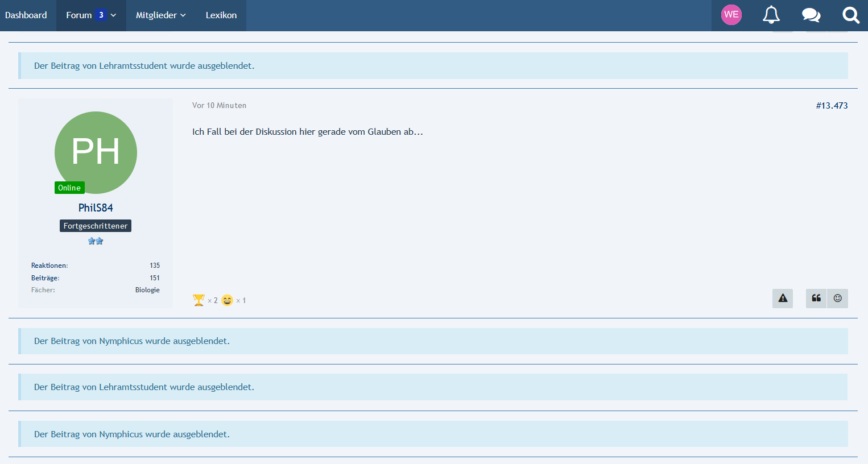Click the trophy reaction icon

click(x=199, y=300)
